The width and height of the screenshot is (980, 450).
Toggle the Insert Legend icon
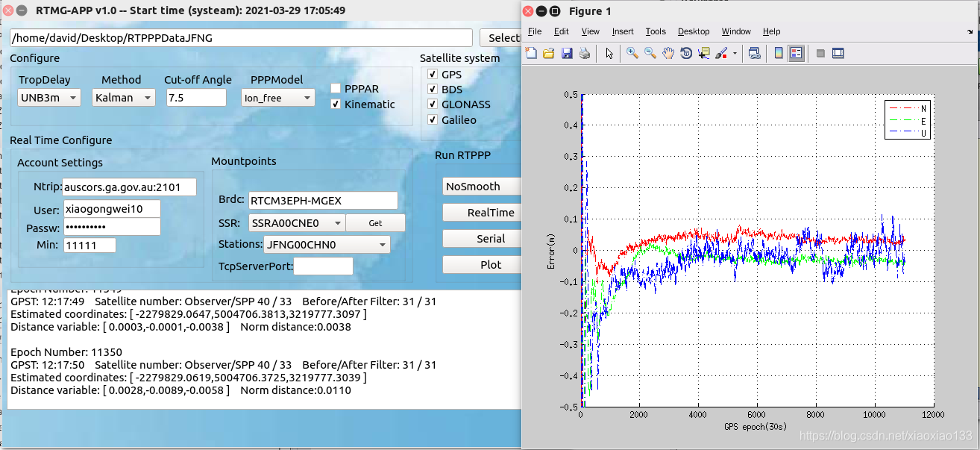796,53
